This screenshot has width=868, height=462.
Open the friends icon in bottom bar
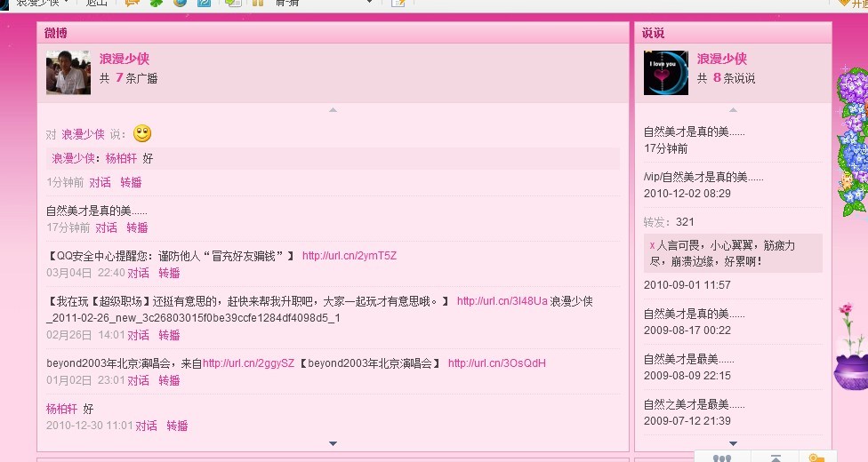coord(722,458)
